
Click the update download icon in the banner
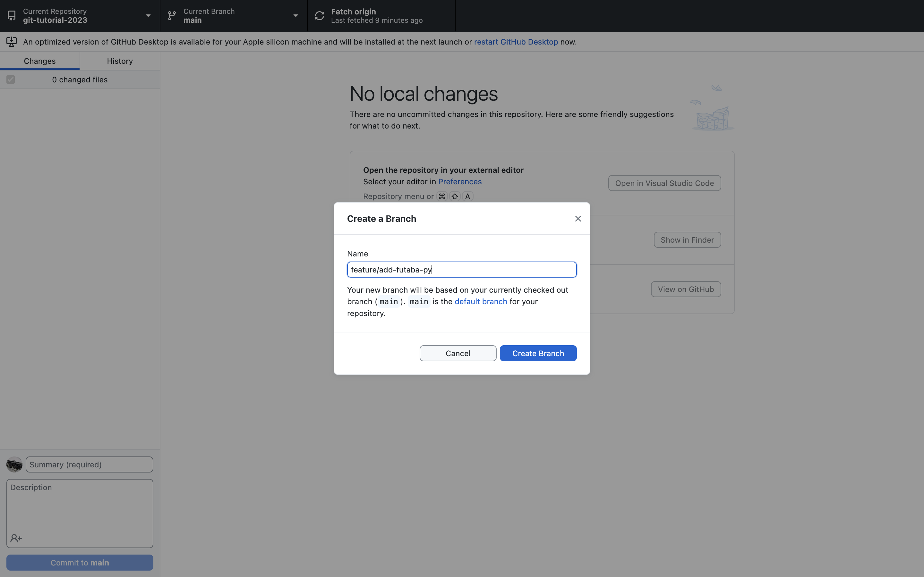pos(12,42)
